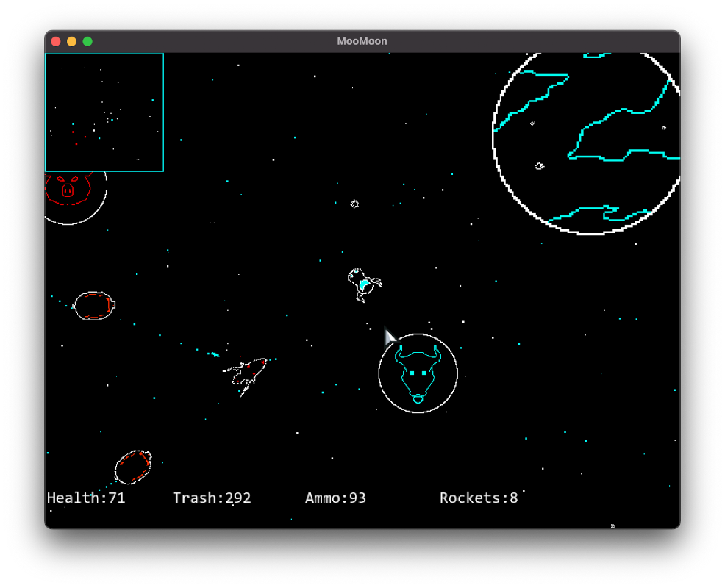
Task: Close the MooMoon game window
Action: (56, 41)
